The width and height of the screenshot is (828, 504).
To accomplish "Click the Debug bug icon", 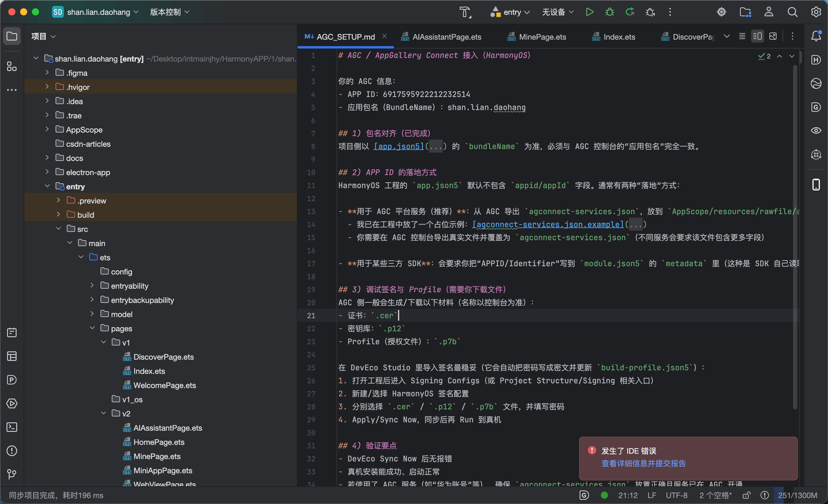I will coord(609,12).
